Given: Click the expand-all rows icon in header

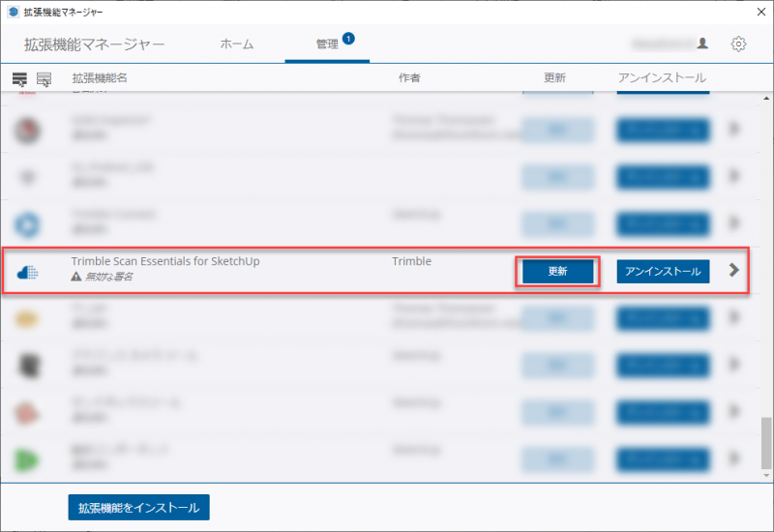Looking at the screenshot, I should pyautogui.click(x=19, y=78).
